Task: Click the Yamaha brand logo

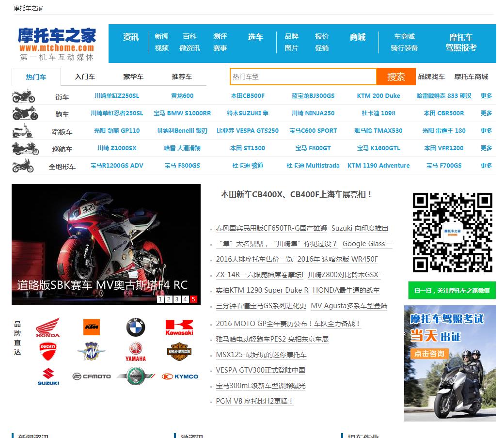Action: (136, 352)
